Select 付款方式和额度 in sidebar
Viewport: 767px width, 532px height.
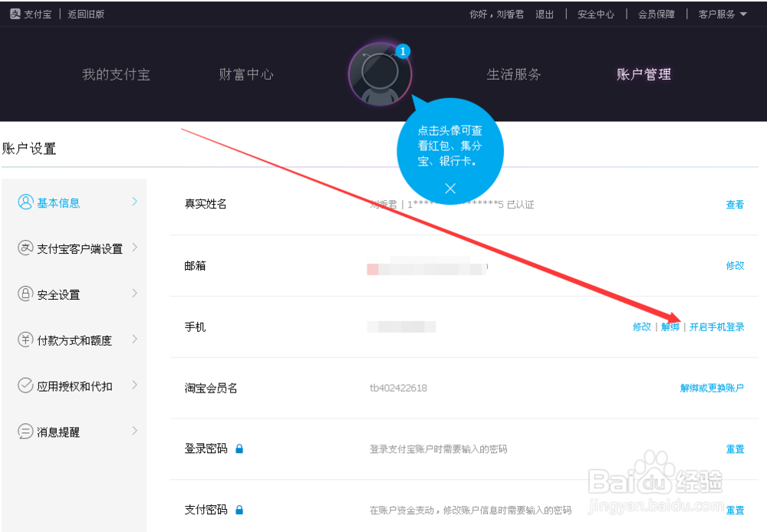click(74, 340)
